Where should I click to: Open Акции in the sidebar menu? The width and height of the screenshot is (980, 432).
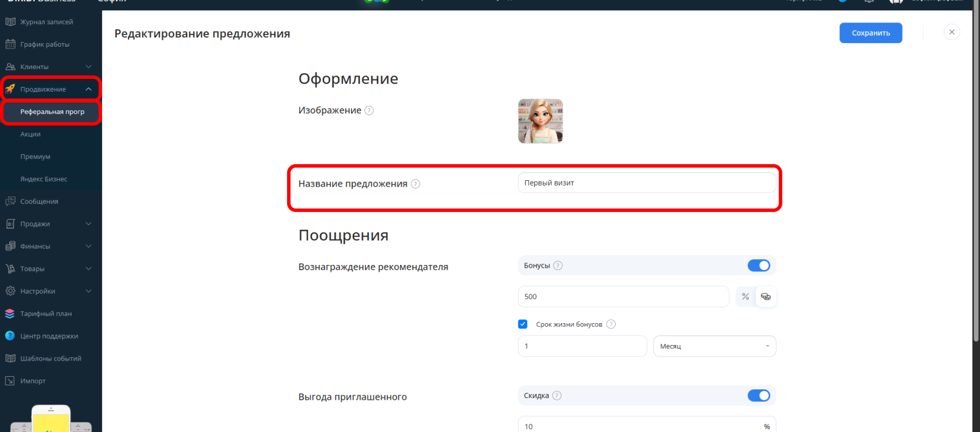tap(31, 134)
